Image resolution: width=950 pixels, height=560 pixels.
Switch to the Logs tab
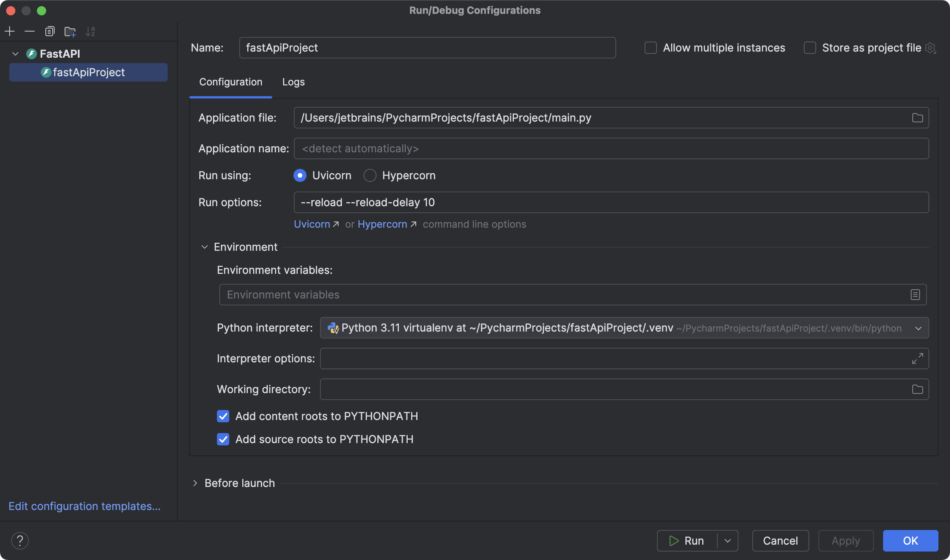pyautogui.click(x=293, y=82)
